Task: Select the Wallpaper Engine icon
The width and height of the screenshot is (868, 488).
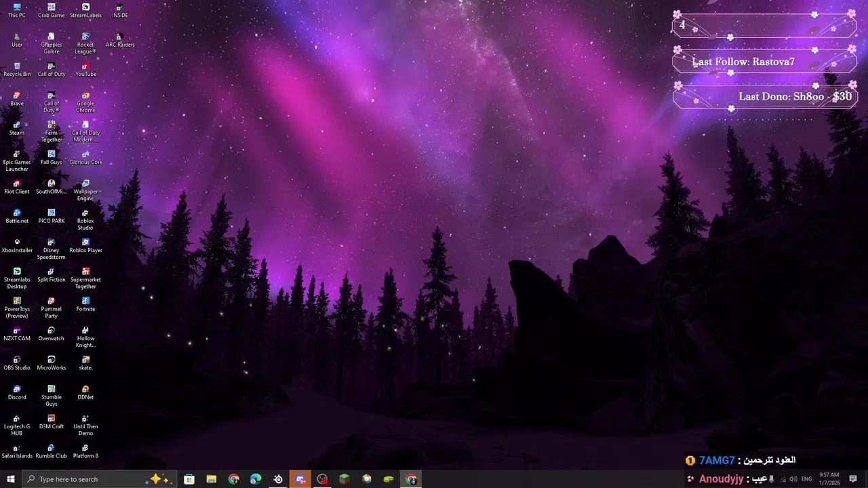Action: 85,190
